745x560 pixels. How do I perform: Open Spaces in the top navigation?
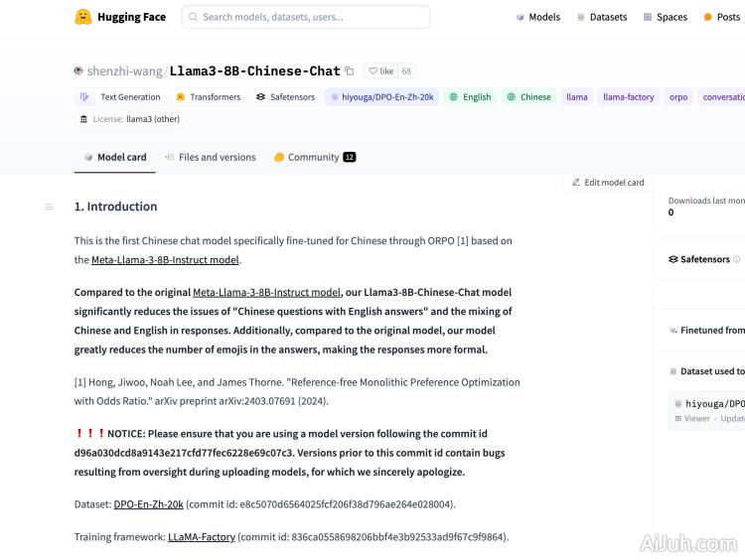coord(665,17)
